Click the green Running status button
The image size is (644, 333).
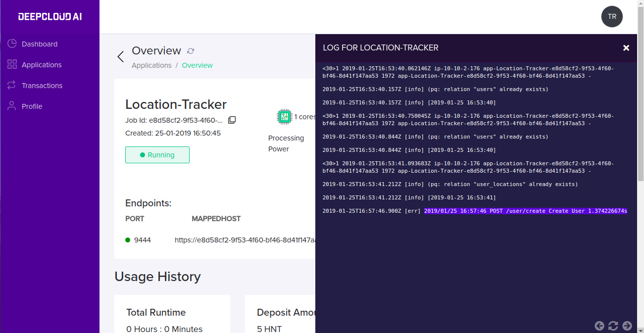click(x=157, y=155)
